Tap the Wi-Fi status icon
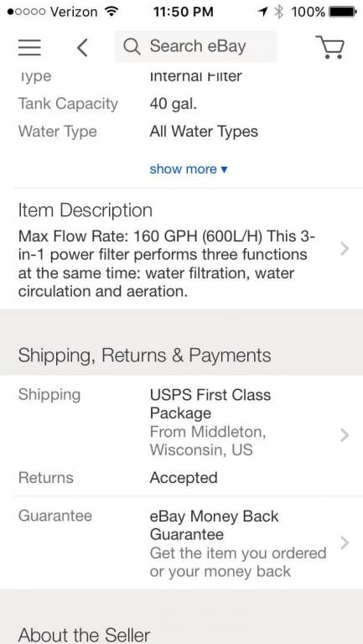Screen dimensions: 363x644 point(110,11)
